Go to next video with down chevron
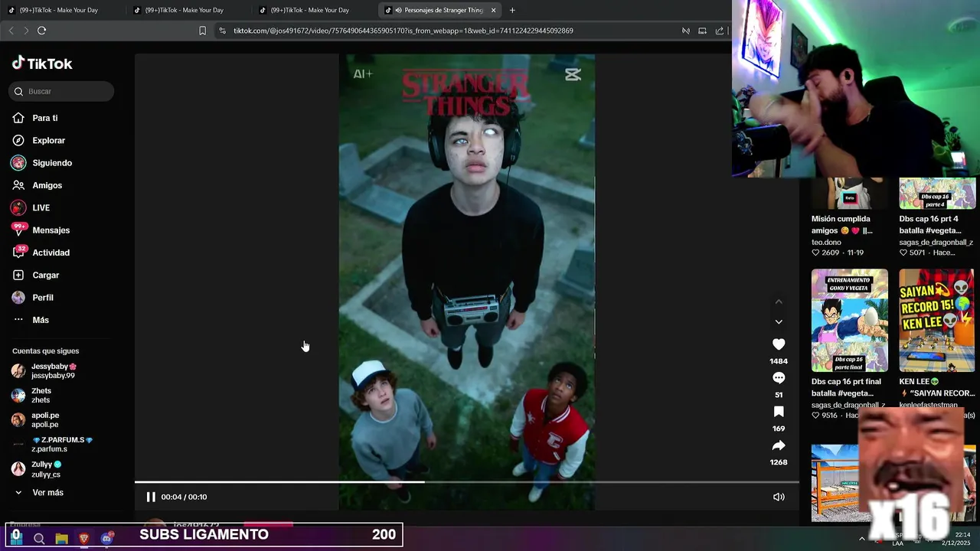 tap(779, 321)
